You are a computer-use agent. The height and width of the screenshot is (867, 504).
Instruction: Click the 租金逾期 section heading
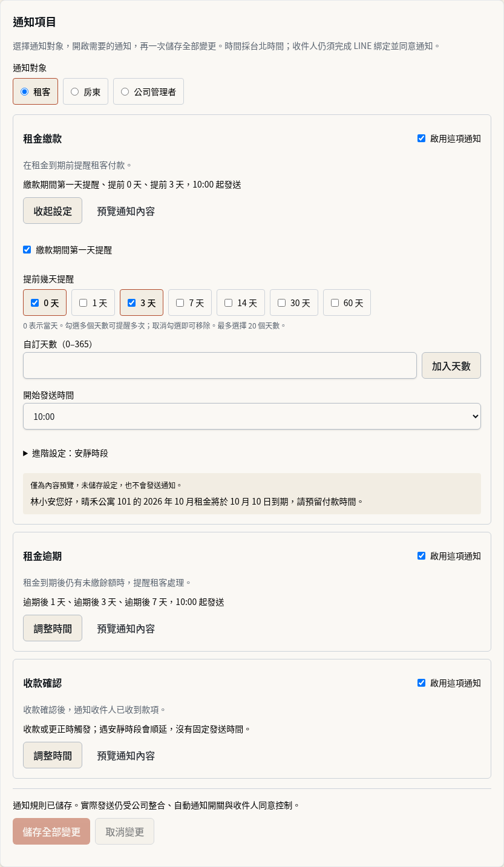[42, 556]
